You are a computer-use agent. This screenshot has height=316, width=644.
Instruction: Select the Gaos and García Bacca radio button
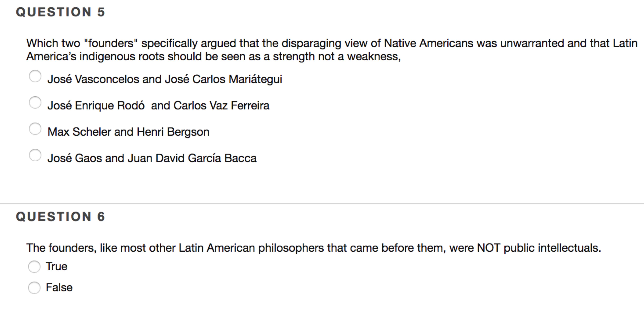pyautogui.click(x=35, y=155)
